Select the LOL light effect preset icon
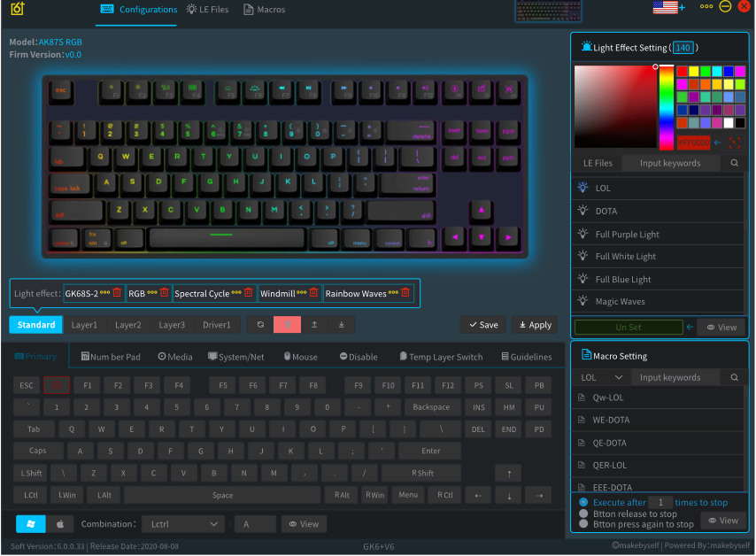The width and height of the screenshot is (756, 556). click(x=584, y=187)
